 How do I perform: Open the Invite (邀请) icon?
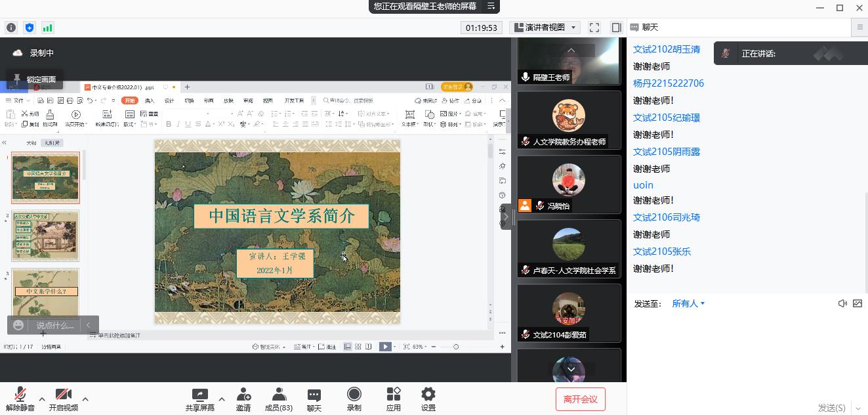[x=243, y=395]
